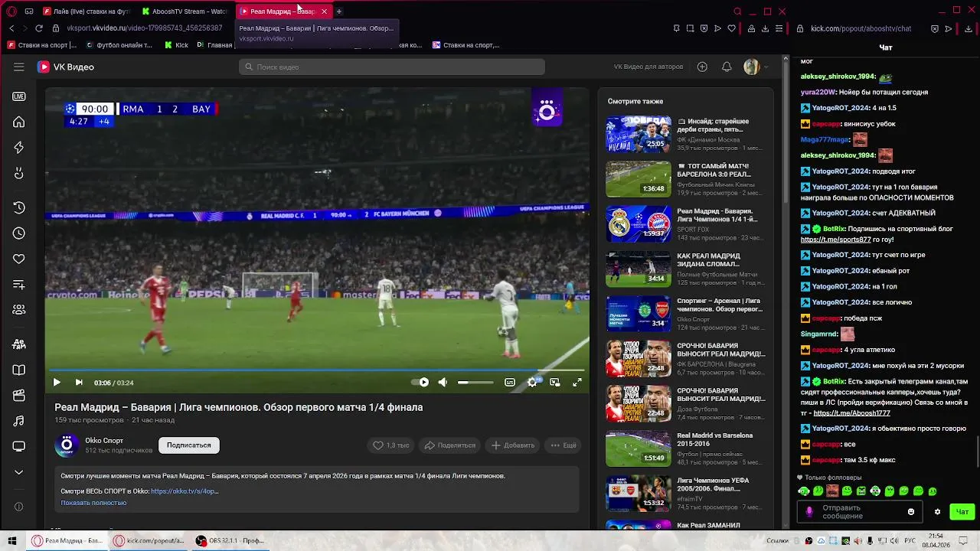Open VK Video notifications bell
Viewport: 980px width, 551px height.
pyautogui.click(x=727, y=67)
